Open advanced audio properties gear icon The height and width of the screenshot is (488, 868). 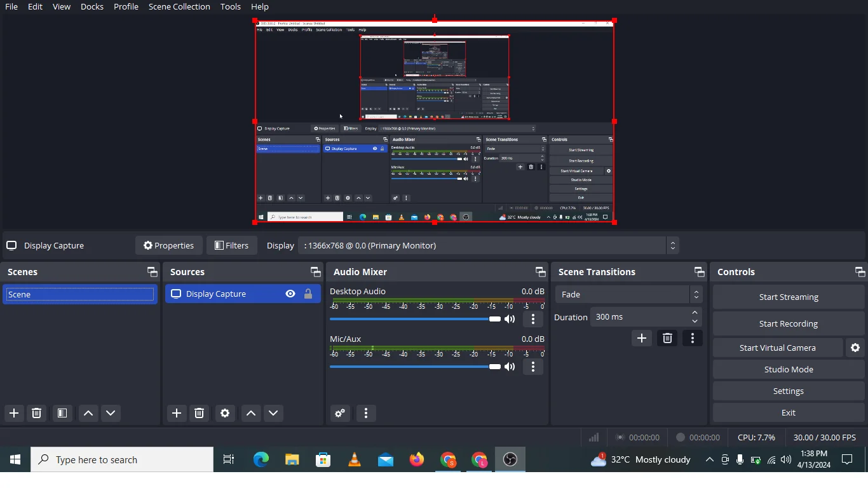[340, 414]
